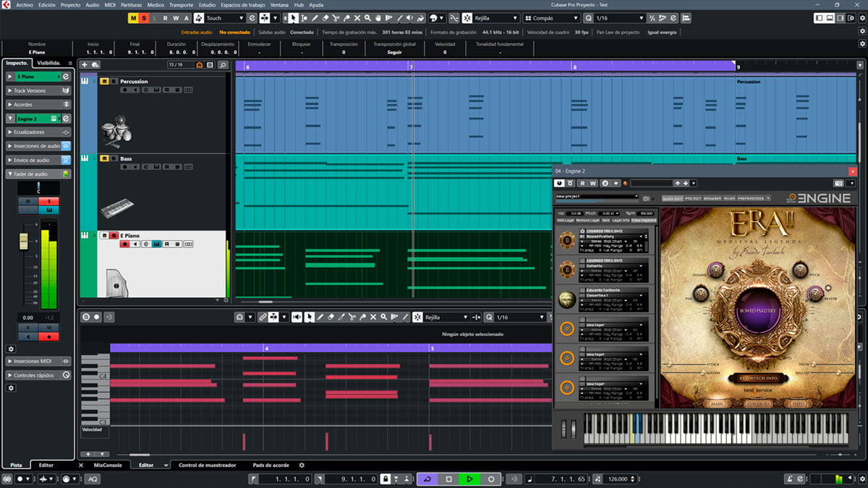Open the Espacios de trabajo menu
Screen dimensions: 868x488
(244, 4)
